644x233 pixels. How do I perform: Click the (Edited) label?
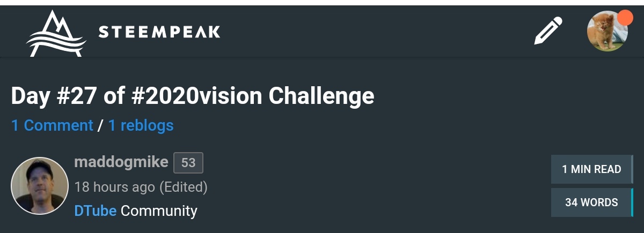pyautogui.click(x=184, y=187)
